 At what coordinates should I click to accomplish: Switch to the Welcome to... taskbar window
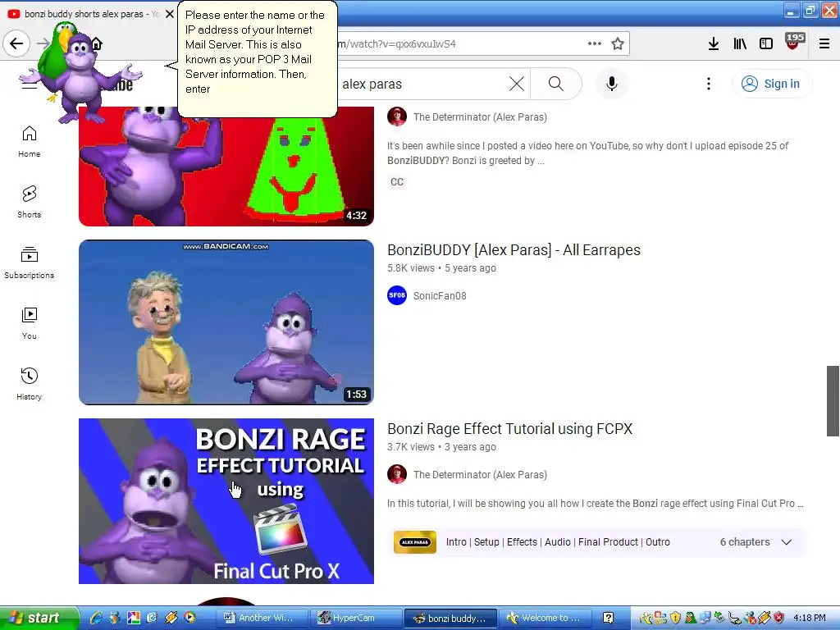[546, 618]
